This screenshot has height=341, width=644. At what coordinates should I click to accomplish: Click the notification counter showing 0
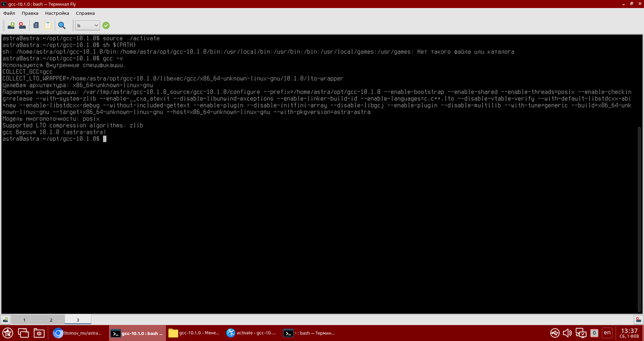tap(594, 333)
